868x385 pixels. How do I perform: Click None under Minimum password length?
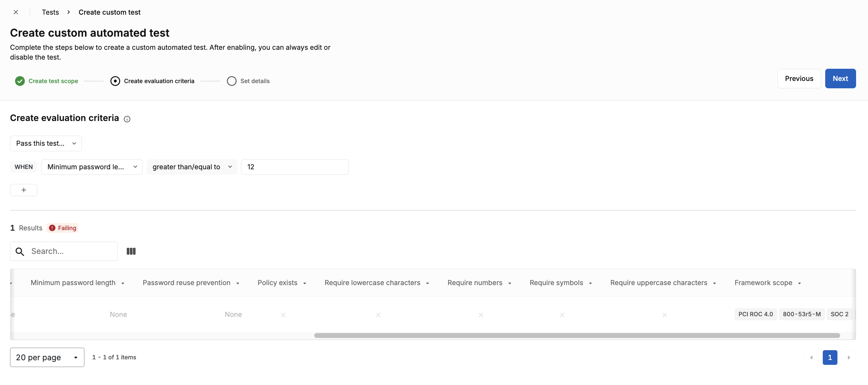pos(118,315)
